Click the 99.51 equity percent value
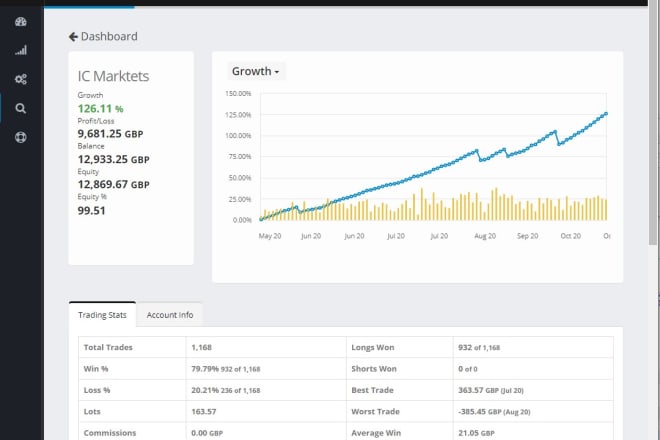Screen dimensions: 660x440 coord(91,211)
